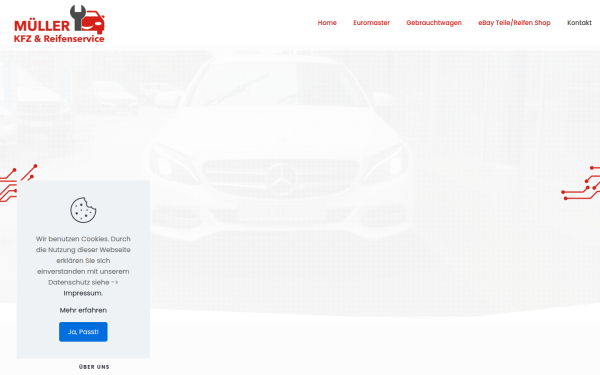Click the red circuit graphic on the right edge
The height and width of the screenshot is (375, 600).
(x=580, y=183)
